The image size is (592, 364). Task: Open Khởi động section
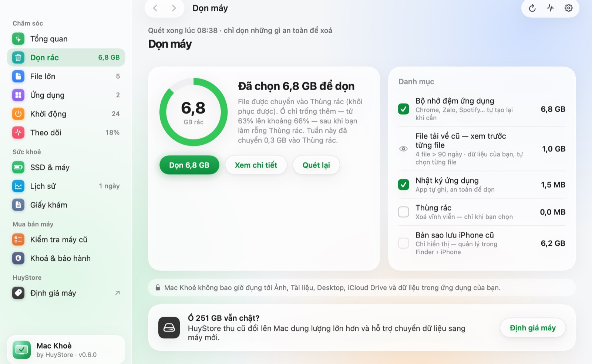click(x=66, y=114)
